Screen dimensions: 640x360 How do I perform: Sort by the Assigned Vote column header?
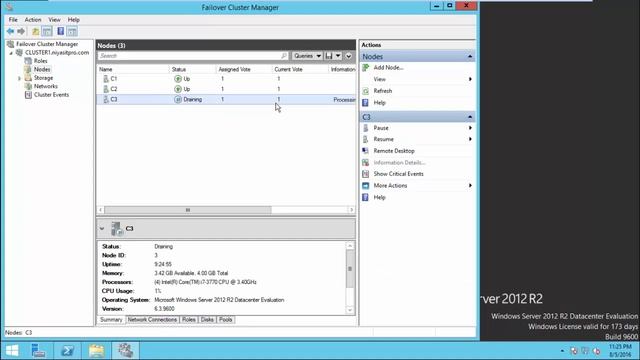coord(234,70)
